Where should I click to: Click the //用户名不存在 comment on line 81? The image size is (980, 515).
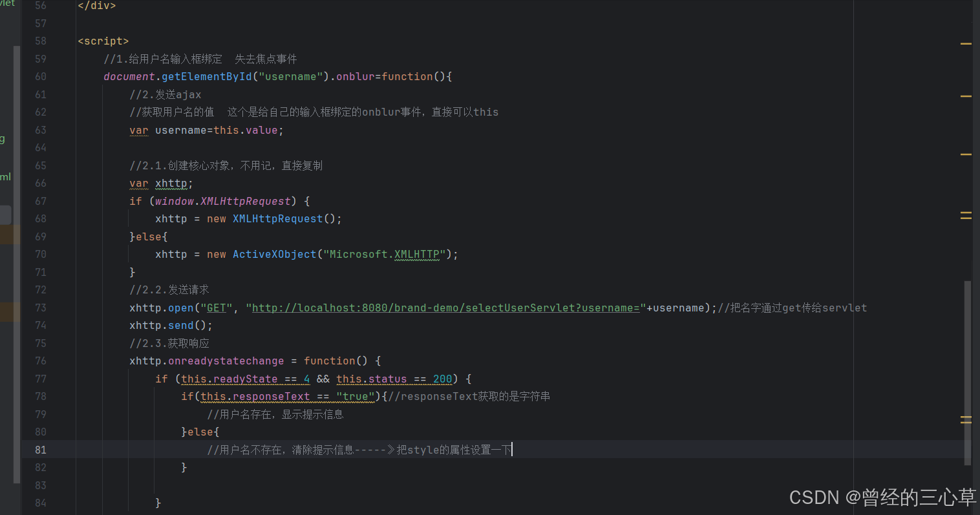click(x=359, y=450)
